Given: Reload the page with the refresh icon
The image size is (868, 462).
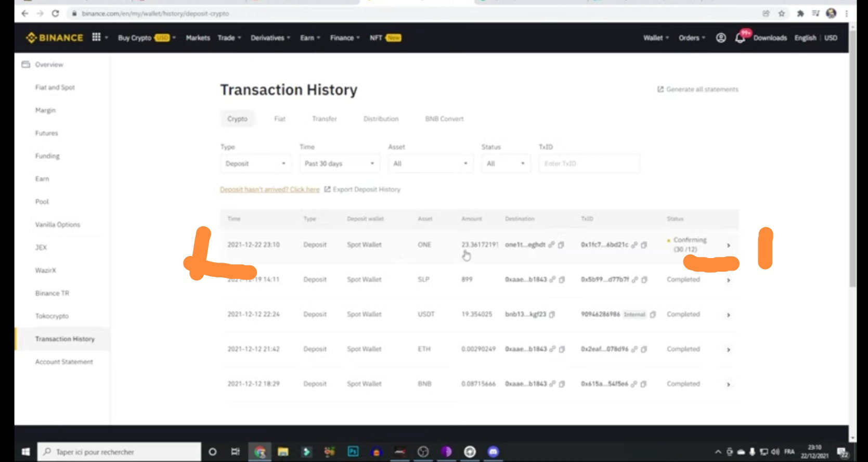Looking at the screenshot, I should [x=55, y=14].
